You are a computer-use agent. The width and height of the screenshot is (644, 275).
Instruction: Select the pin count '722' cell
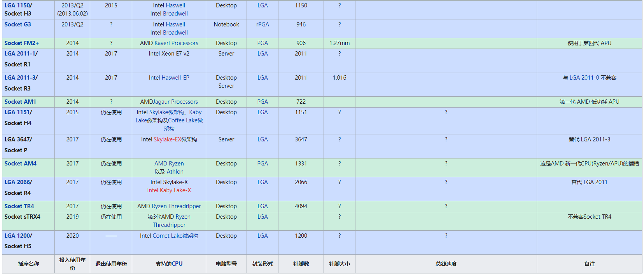[x=301, y=102]
